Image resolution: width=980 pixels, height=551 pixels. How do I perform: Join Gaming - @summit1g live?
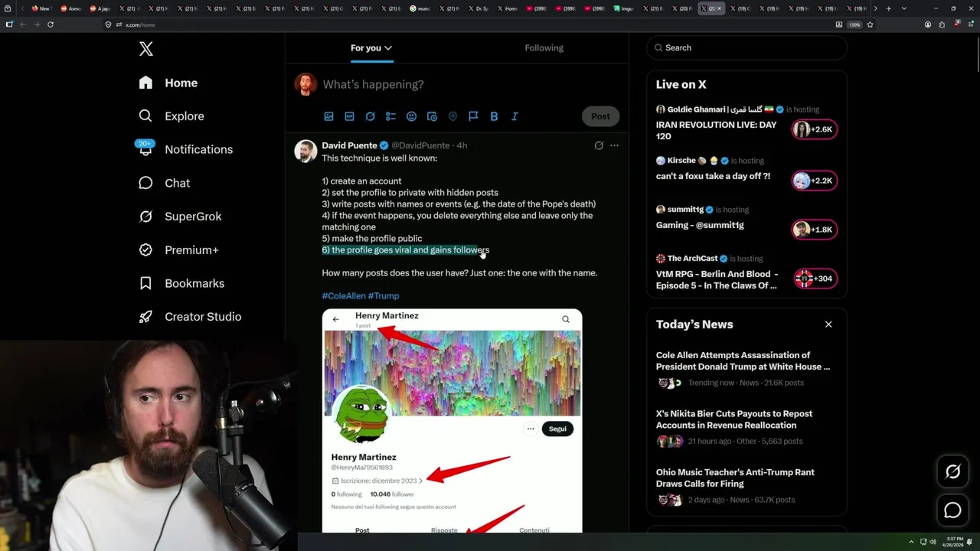tap(700, 225)
